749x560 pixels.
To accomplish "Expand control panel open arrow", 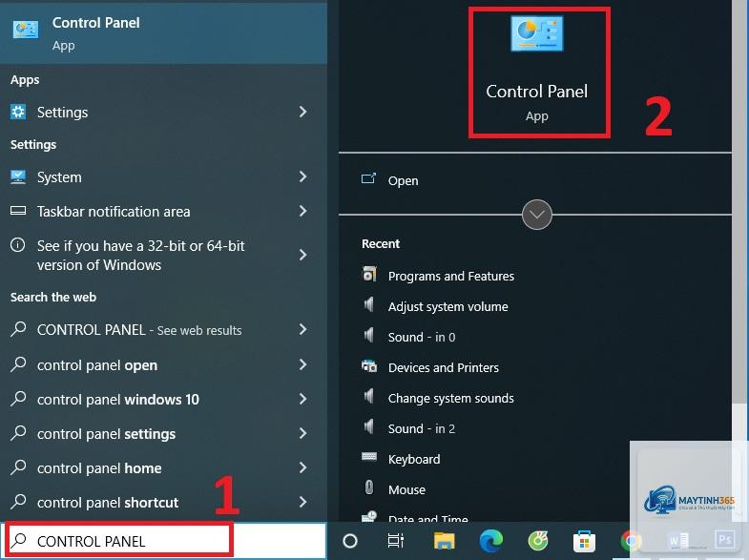I will 302,364.
